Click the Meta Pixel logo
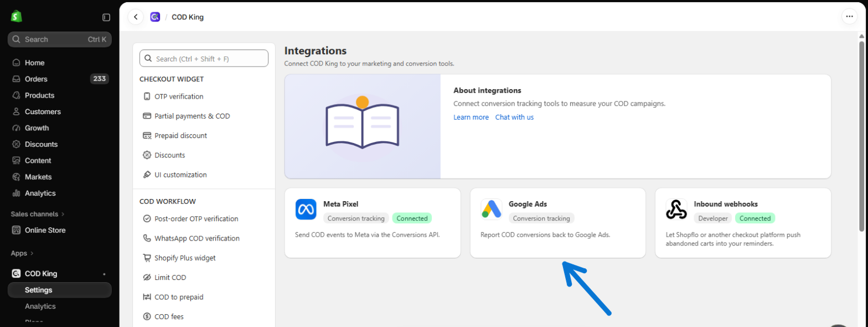Screen dimensions: 868x327 306,209
